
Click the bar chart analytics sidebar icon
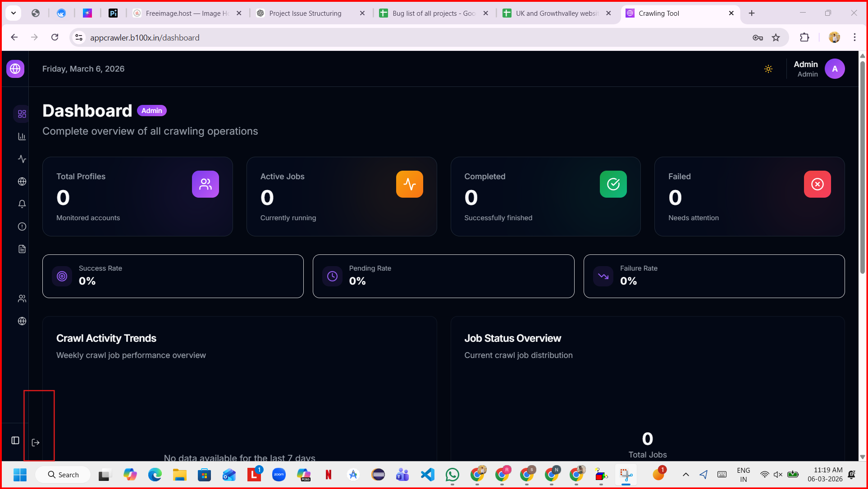22,136
